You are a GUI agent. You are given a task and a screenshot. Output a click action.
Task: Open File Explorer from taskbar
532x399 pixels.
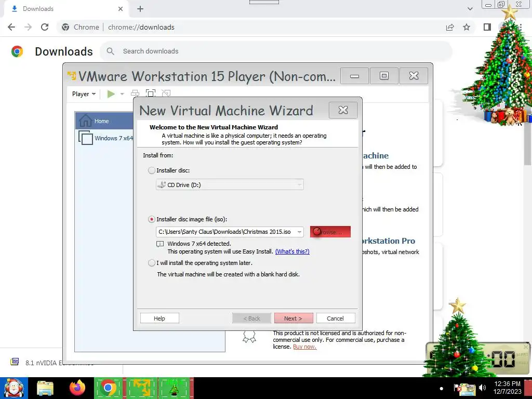(x=45, y=388)
